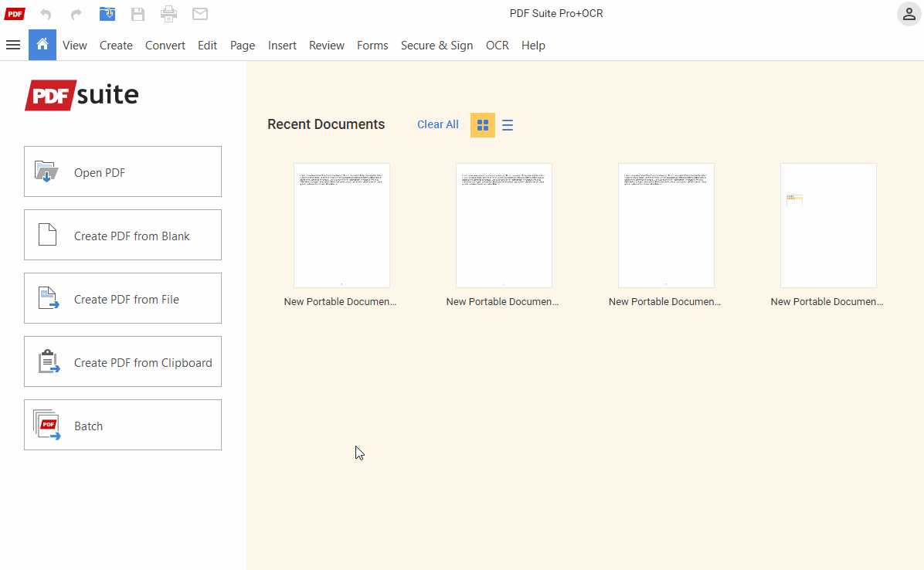Click Create PDF from File button
The image size is (924, 570).
(123, 298)
